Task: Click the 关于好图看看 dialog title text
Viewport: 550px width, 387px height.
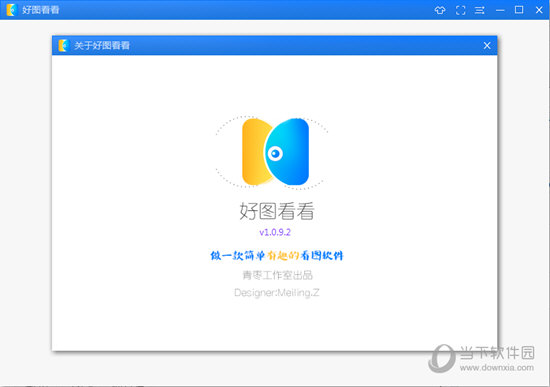Action: point(102,46)
